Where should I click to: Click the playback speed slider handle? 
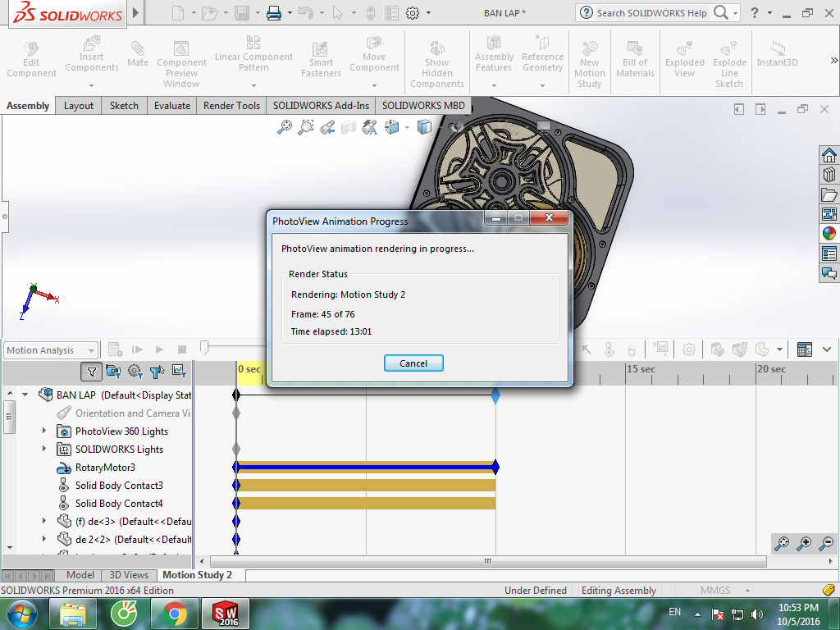tap(204, 348)
